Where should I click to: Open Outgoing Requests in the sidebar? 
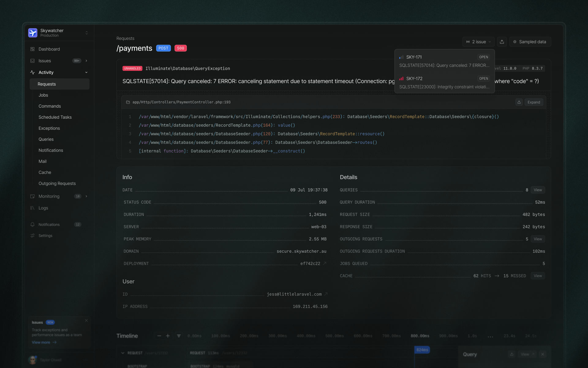tap(57, 183)
